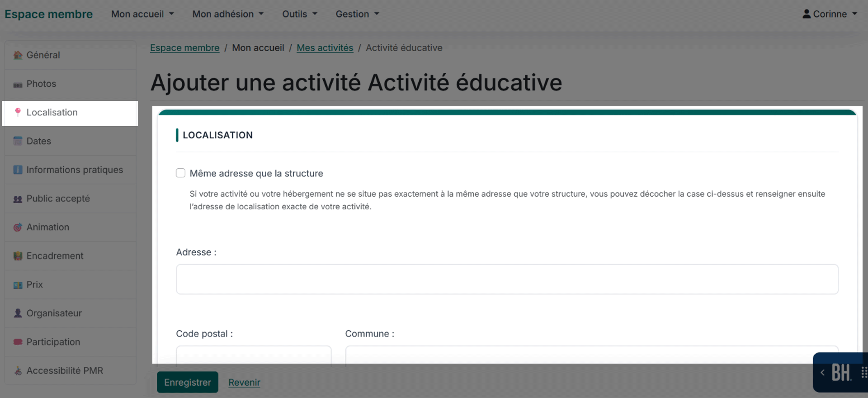868x398 pixels.
Task: Click the pink pin icon beside Localisation
Action: click(18, 112)
